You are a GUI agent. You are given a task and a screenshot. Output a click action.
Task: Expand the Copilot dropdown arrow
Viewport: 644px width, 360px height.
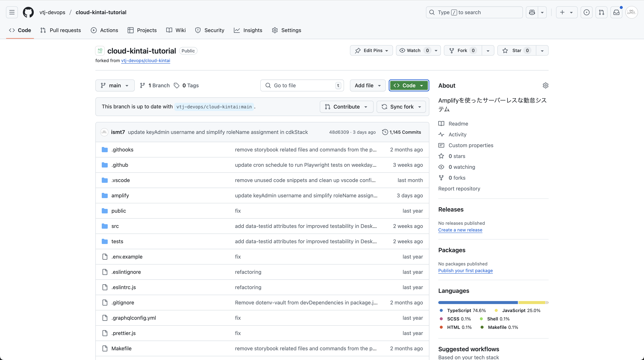click(x=542, y=12)
